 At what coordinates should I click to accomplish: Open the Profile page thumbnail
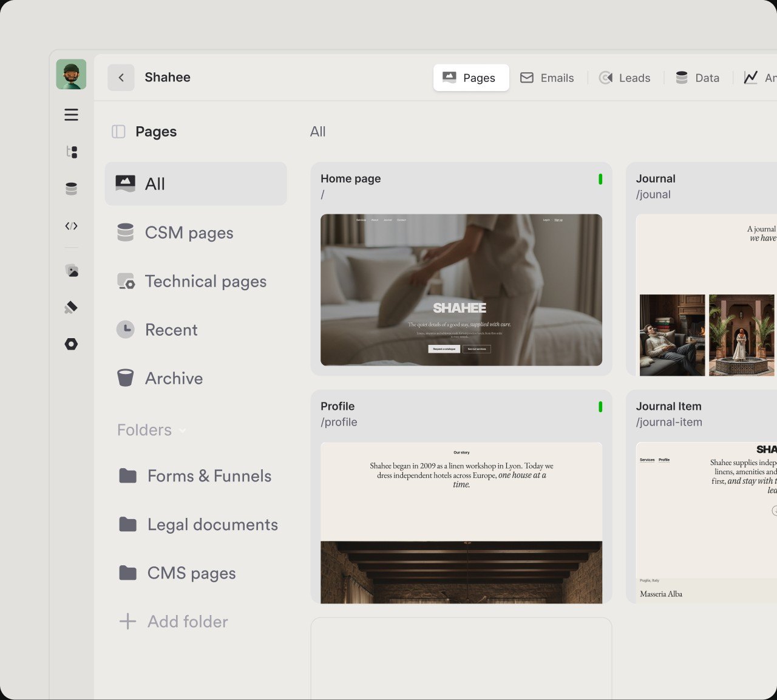pyautogui.click(x=461, y=523)
